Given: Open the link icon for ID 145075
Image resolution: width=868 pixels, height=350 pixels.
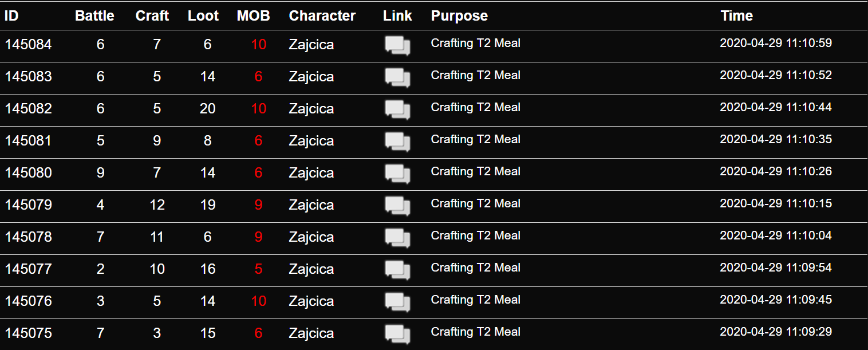Looking at the screenshot, I should 397,335.
